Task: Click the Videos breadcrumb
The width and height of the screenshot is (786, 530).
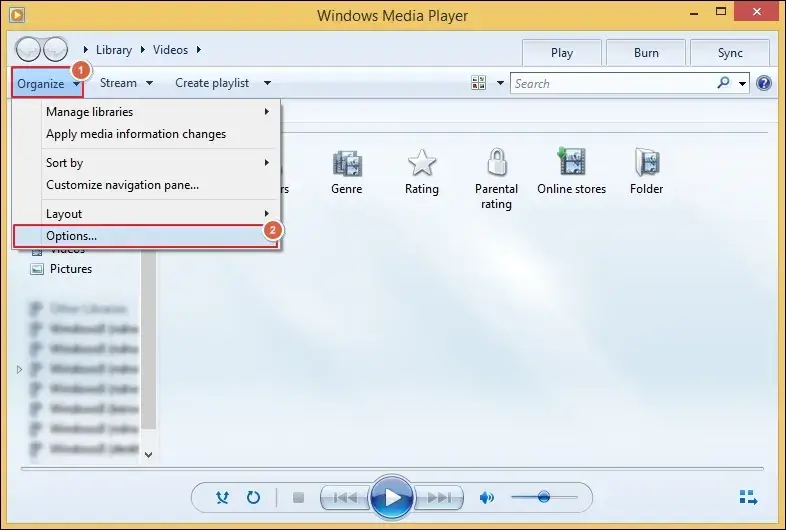Action: (170, 50)
